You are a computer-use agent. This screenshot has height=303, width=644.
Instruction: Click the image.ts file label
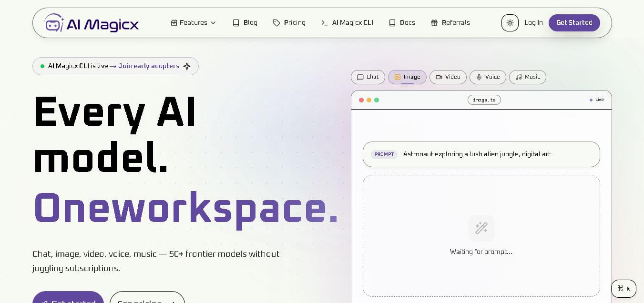484,100
